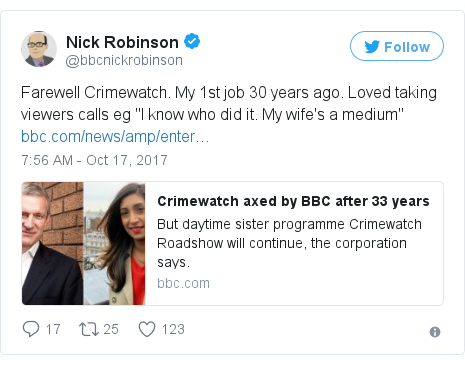Open the 7:56 AM - Oct 17, 2017 timestamp
The height and width of the screenshot is (365, 465).
[x=94, y=160]
